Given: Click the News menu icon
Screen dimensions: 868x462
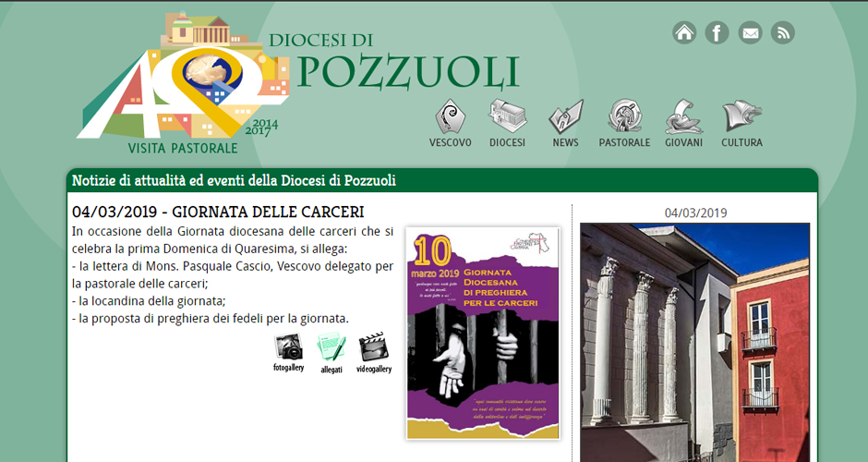Looking at the screenshot, I should (566, 116).
